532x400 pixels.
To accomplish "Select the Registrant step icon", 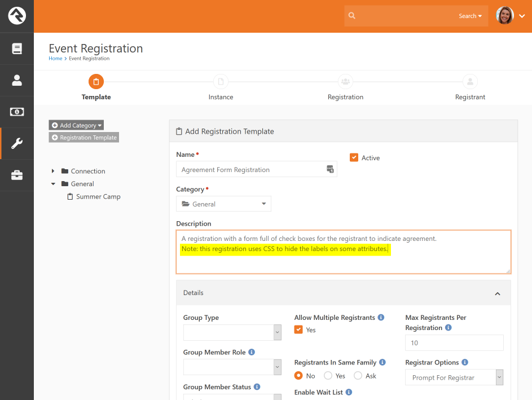I will pos(471,82).
